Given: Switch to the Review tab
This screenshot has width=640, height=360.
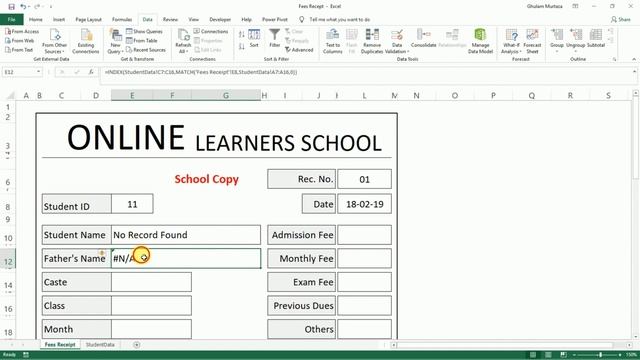Looking at the screenshot, I should point(170,19).
